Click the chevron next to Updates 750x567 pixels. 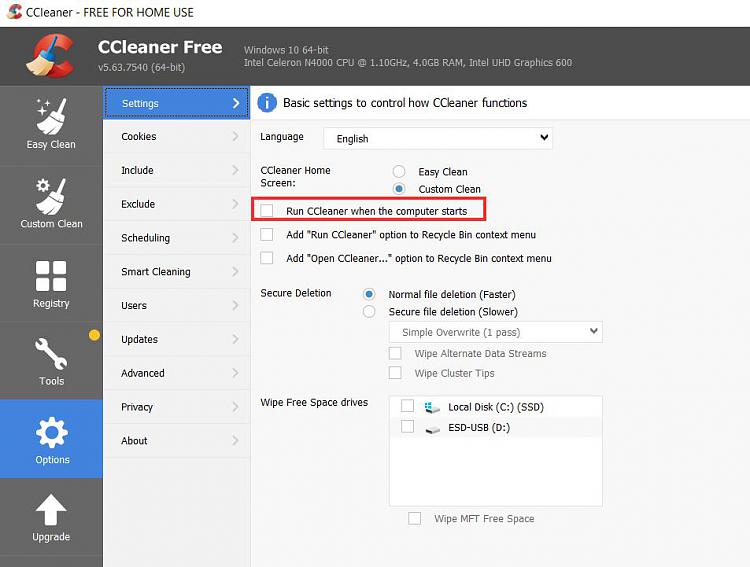coord(235,339)
